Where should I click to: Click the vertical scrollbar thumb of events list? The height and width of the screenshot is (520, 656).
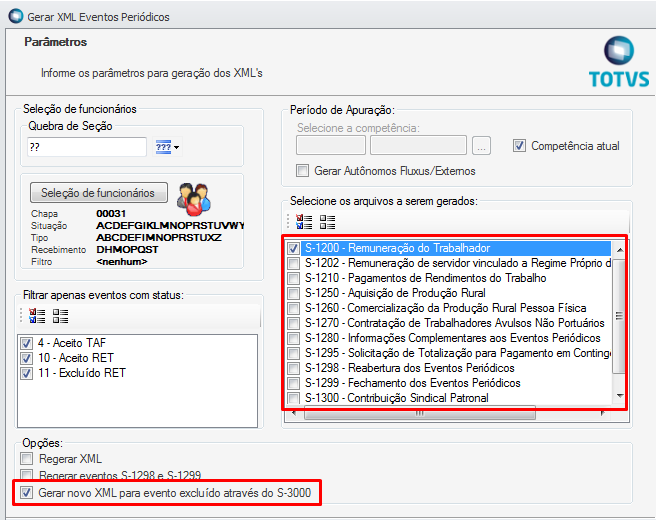coord(619,316)
